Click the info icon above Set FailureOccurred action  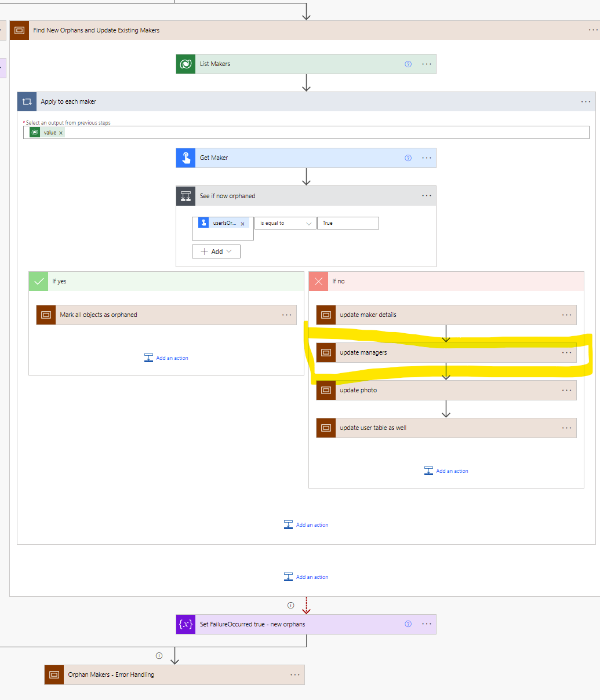(x=290, y=604)
